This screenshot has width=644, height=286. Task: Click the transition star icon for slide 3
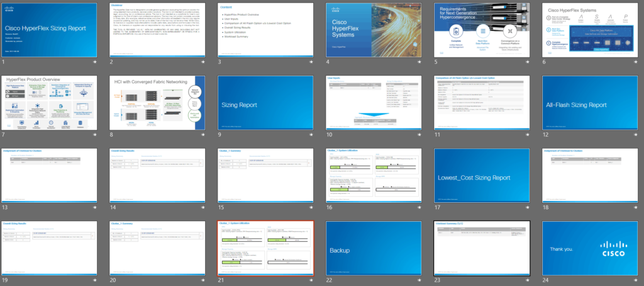click(311, 62)
